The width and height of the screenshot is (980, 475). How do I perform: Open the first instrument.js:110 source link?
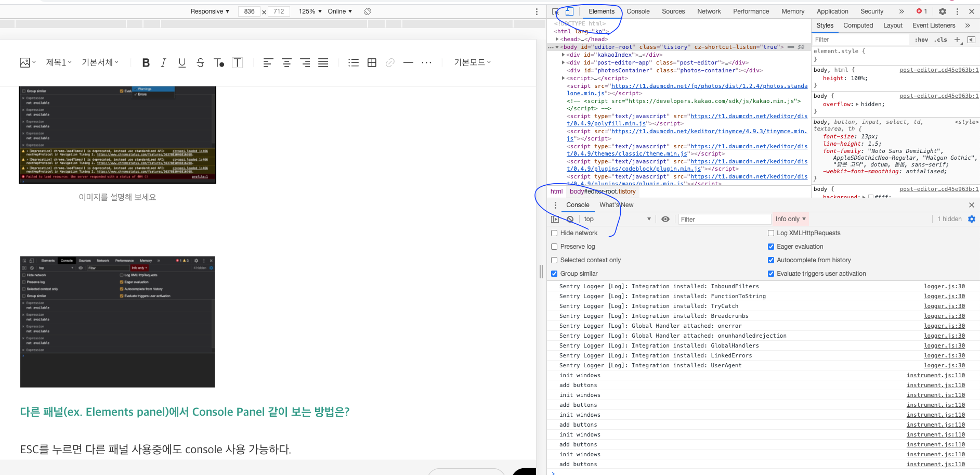point(936,376)
